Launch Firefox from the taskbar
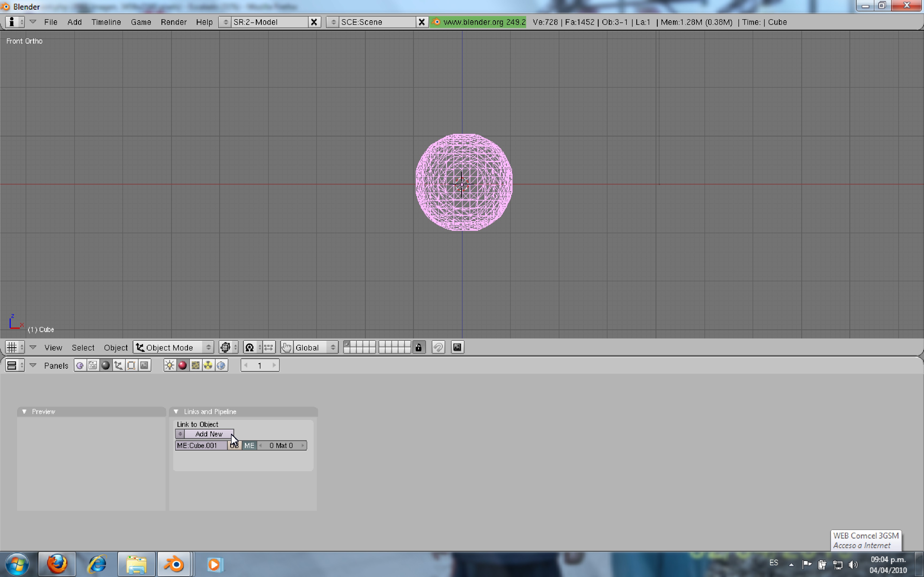The image size is (924, 577). [57, 564]
